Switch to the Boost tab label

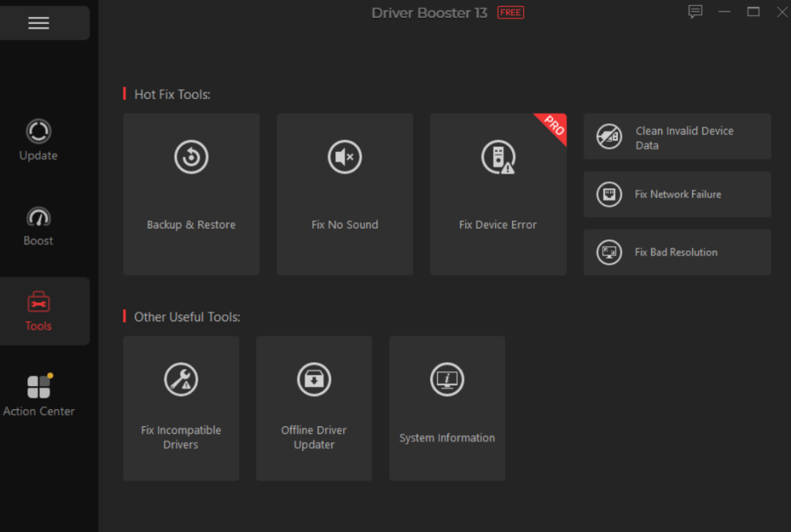tap(39, 241)
